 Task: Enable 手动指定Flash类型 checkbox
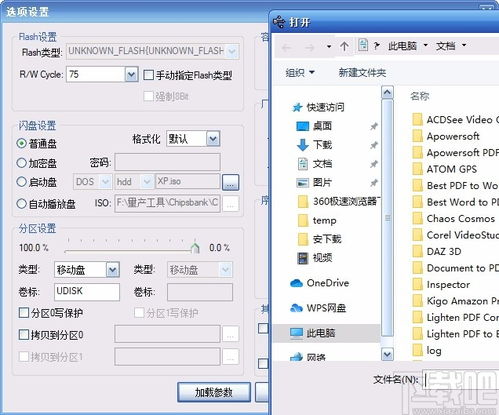pos(148,75)
